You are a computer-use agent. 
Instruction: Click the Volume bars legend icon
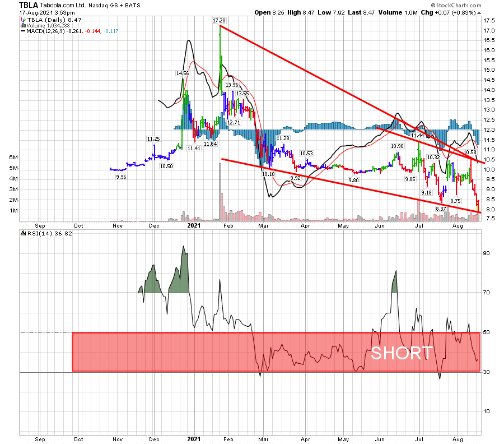tap(22, 25)
